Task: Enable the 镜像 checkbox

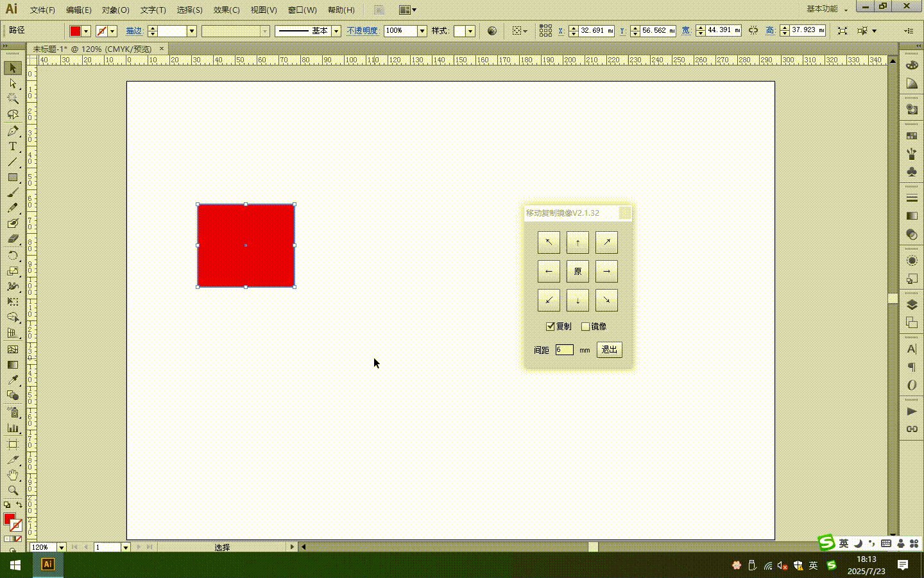Action: coord(585,326)
